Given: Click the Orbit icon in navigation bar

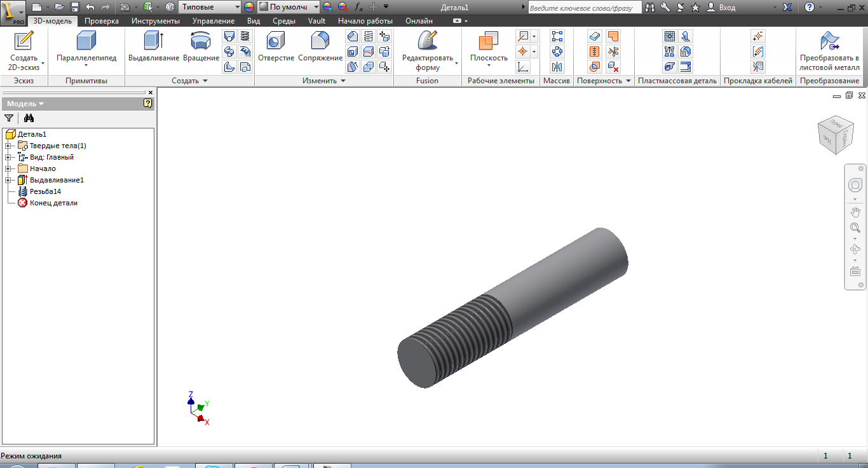Looking at the screenshot, I should pyautogui.click(x=855, y=249).
